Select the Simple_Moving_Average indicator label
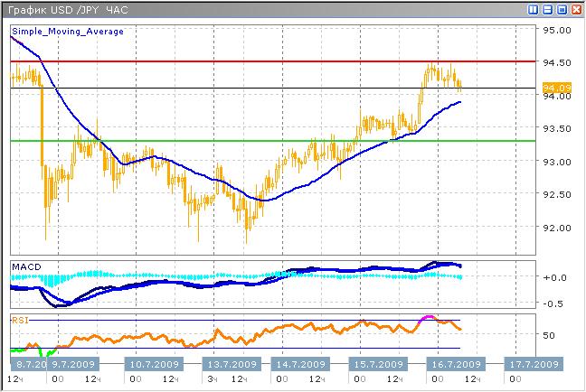The height and width of the screenshot is (392, 586). (x=68, y=32)
